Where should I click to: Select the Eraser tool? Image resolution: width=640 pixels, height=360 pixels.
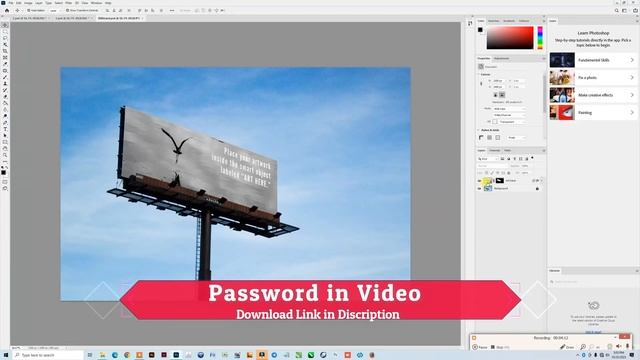tap(5, 97)
